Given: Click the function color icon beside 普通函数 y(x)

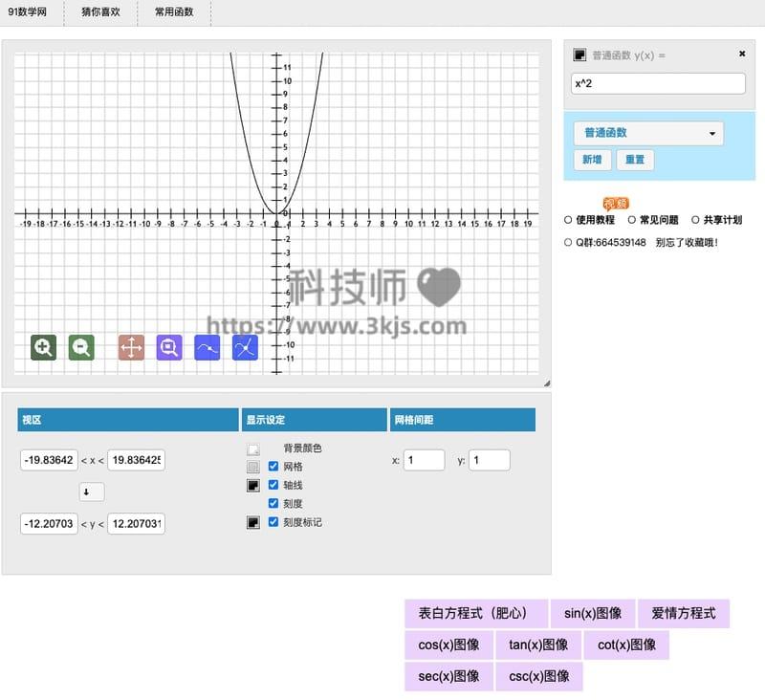Looking at the screenshot, I should coord(579,55).
